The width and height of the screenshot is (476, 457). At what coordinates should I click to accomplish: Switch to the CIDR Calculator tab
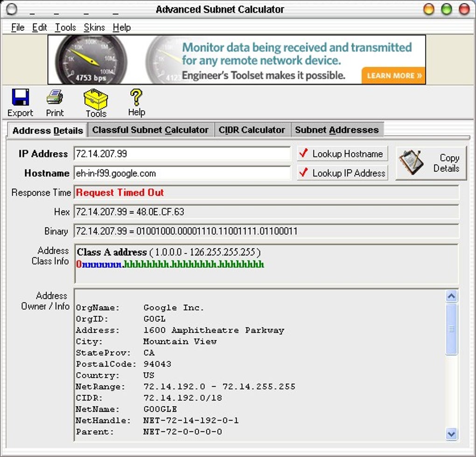point(252,130)
